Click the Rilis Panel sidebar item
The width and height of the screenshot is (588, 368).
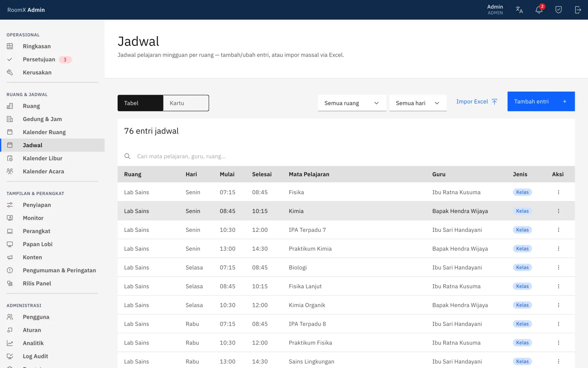pyautogui.click(x=52, y=283)
